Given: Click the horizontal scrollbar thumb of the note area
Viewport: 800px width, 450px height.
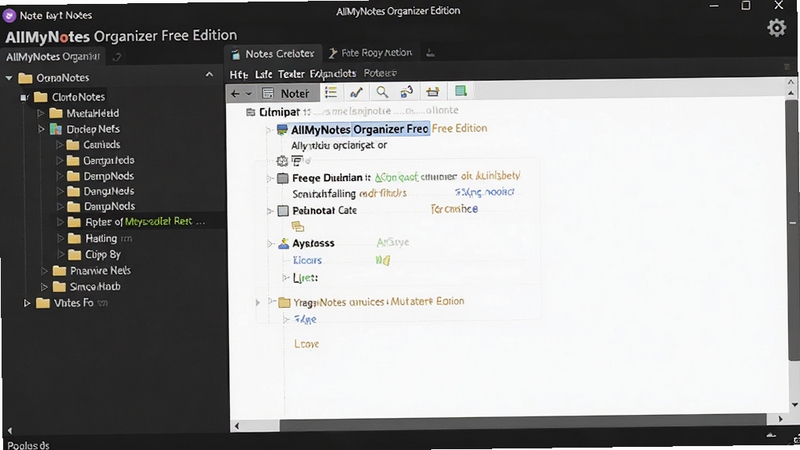Looking at the screenshot, I should click(x=522, y=420).
